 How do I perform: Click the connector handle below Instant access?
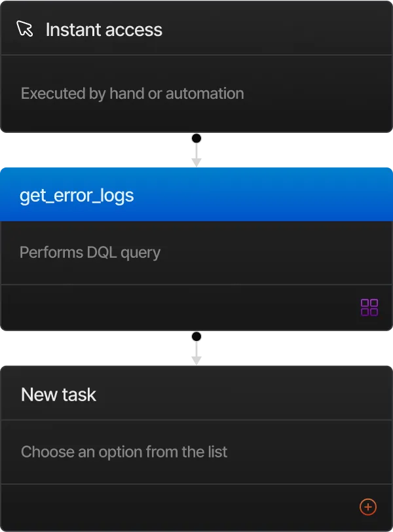[196, 149]
